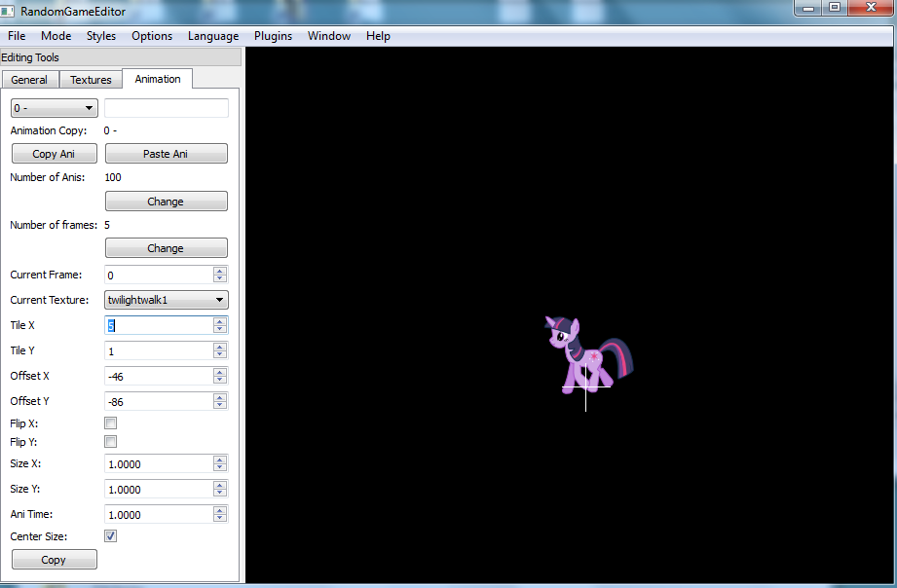Screen dimensions: 897x588
Task: Click Change under Number of frames
Action: pos(166,248)
